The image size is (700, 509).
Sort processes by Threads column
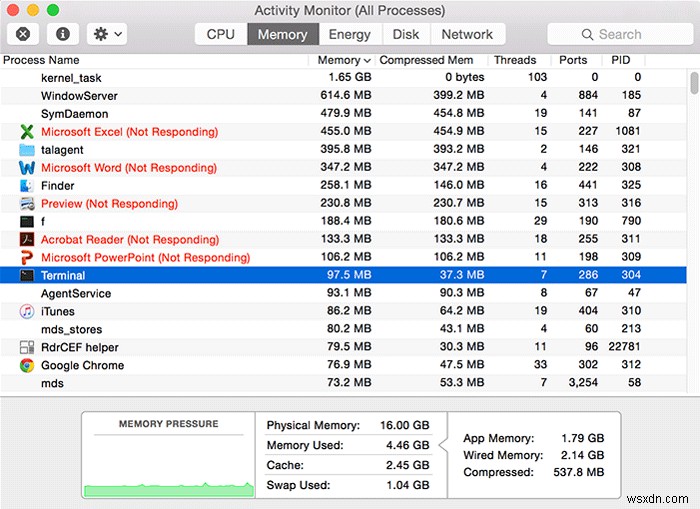pos(515,60)
